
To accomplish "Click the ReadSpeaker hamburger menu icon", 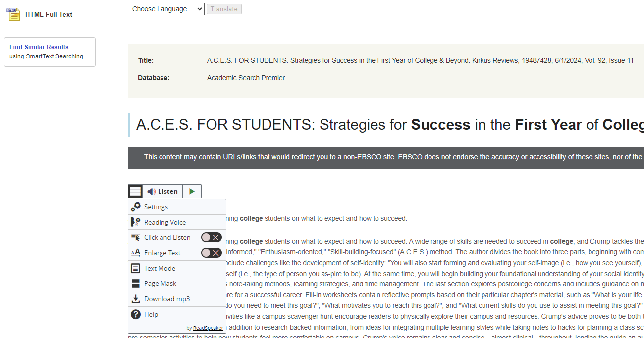I will tap(135, 191).
